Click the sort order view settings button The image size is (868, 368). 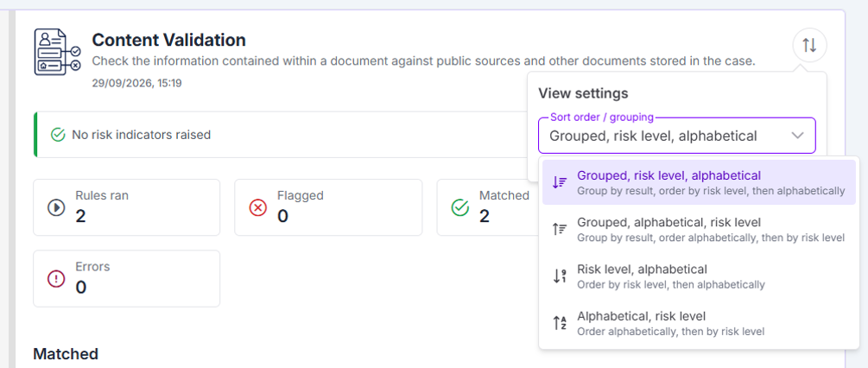pos(809,46)
